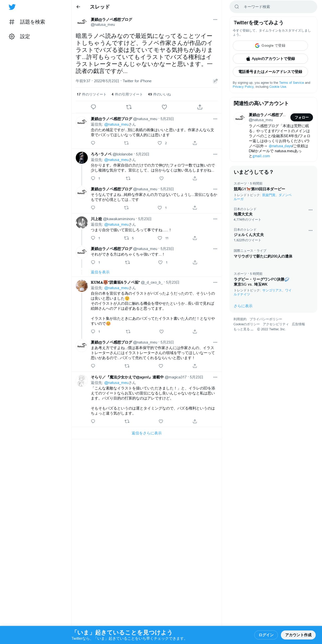Viewport: 322px width, 644px height.
Task: Like the main tweet via heart icon
Action: [164, 107]
